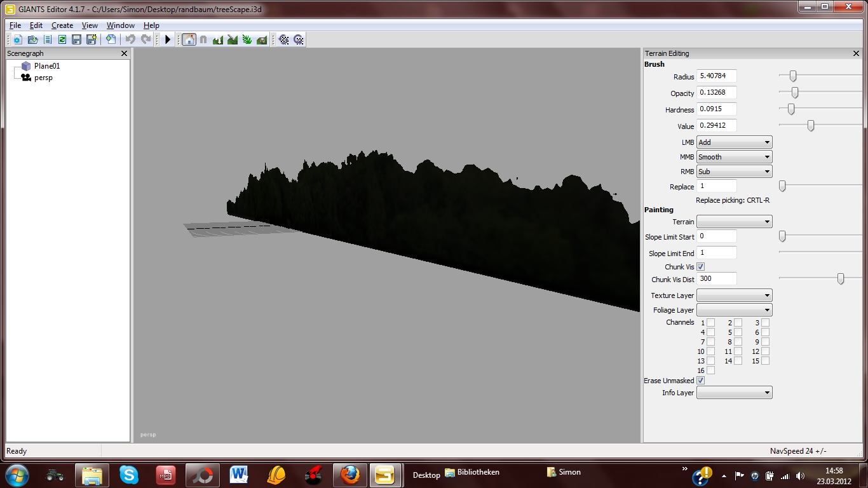Click the green reload toolbar icon
Image resolution: width=868 pixels, height=488 pixels.
[x=62, y=39]
